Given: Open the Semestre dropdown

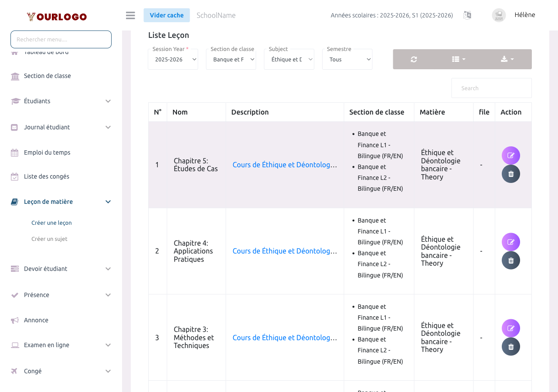Looking at the screenshot, I should [347, 60].
